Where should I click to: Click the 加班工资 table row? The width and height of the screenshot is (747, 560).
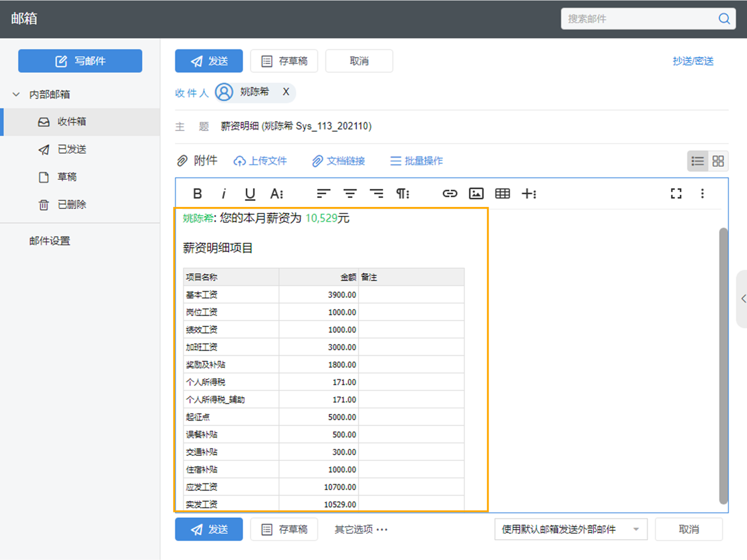click(x=324, y=347)
